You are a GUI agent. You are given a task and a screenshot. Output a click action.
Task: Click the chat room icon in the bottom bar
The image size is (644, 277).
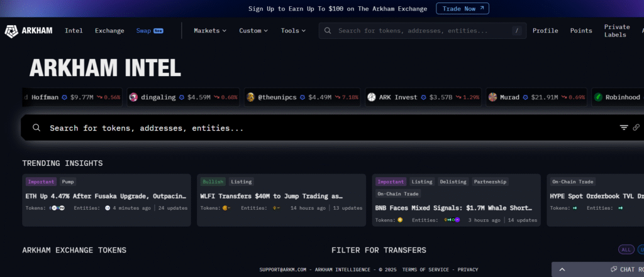click(x=614, y=269)
